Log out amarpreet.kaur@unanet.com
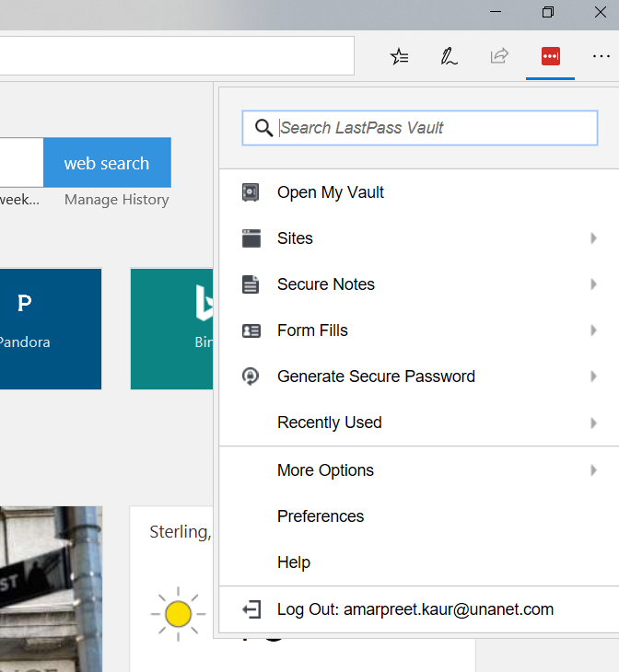The image size is (619, 672). point(419,609)
